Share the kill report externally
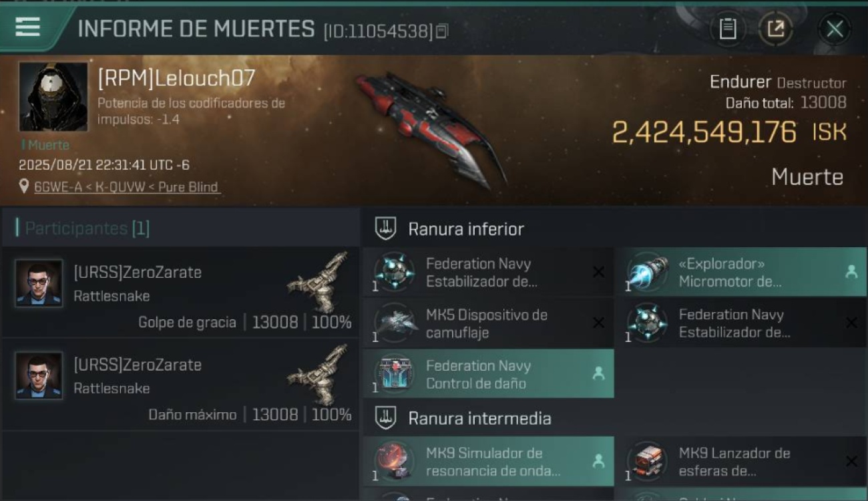This screenshot has width=868, height=501. (775, 29)
